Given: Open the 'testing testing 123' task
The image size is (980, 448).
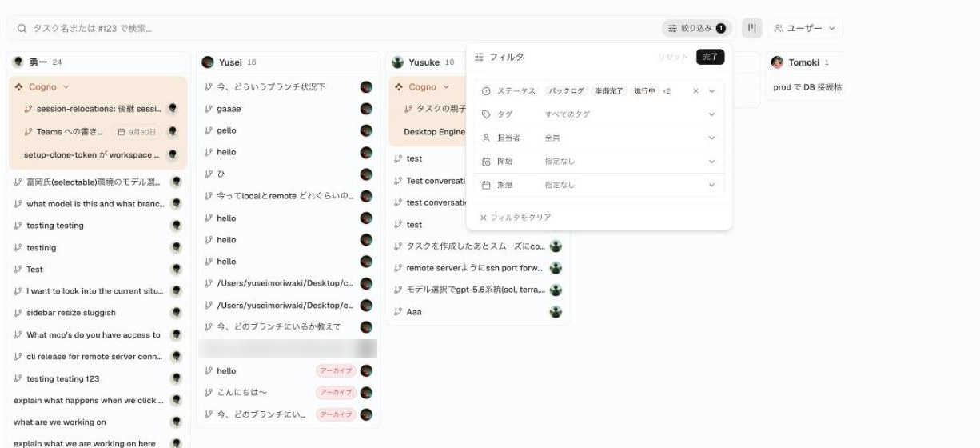Looking at the screenshot, I should pyautogui.click(x=99, y=379).
